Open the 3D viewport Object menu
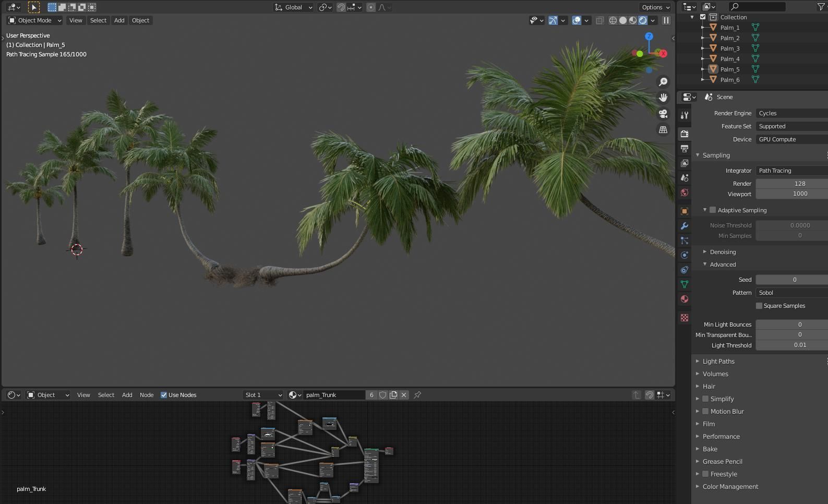This screenshot has width=828, height=504. coord(140,20)
